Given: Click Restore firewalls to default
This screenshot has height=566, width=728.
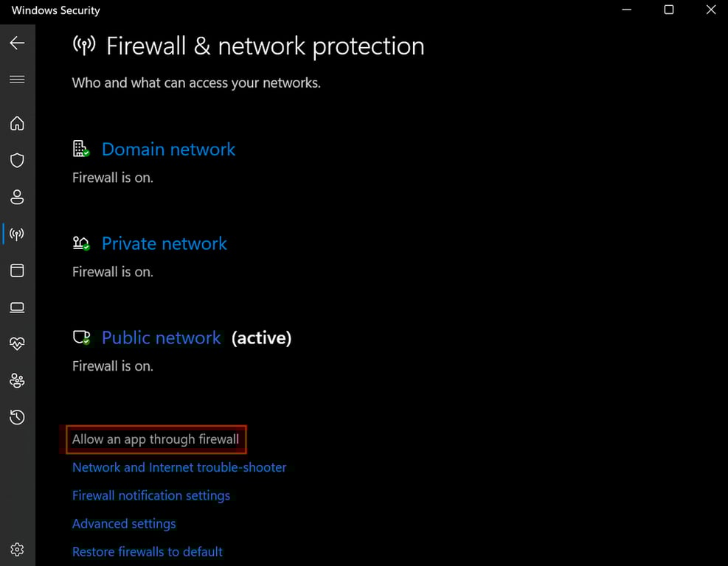Looking at the screenshot, I should (148, 551).
